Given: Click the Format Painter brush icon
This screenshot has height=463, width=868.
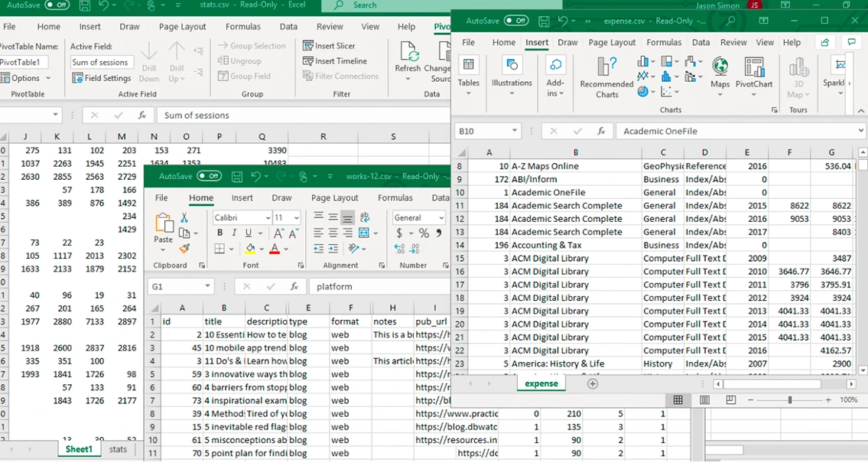Looking at the screenshot, I should 184,249.
